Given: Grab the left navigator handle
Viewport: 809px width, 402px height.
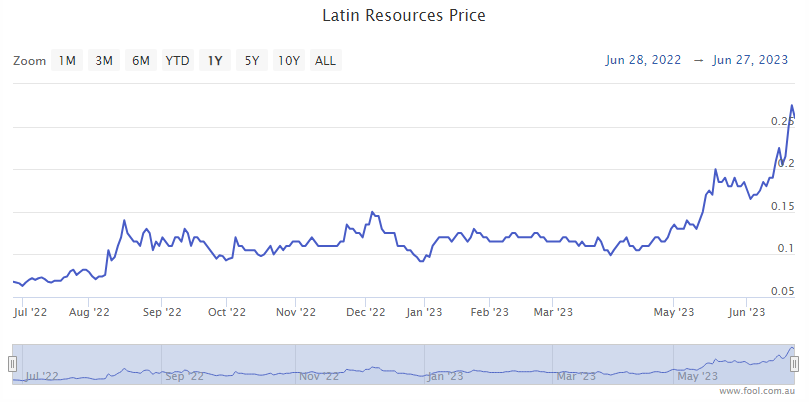Looking at the screenshot, I should pyautogui.click(x=13, y=364).
